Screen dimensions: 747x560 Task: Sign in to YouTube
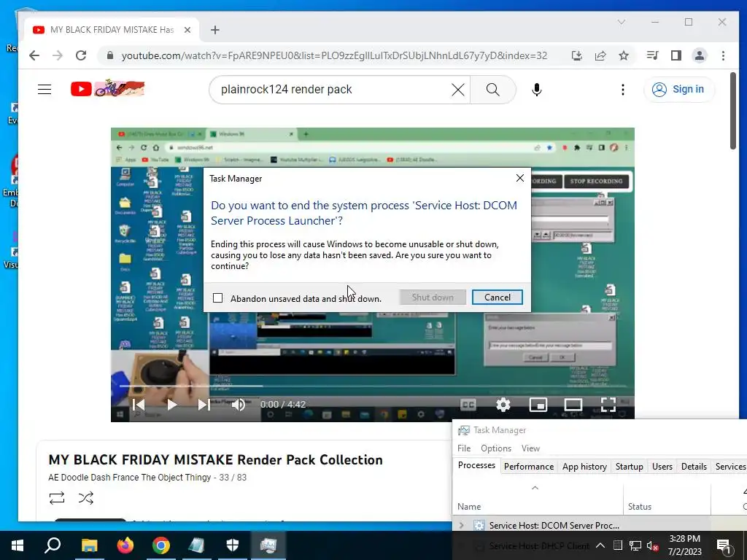[679, 89]
